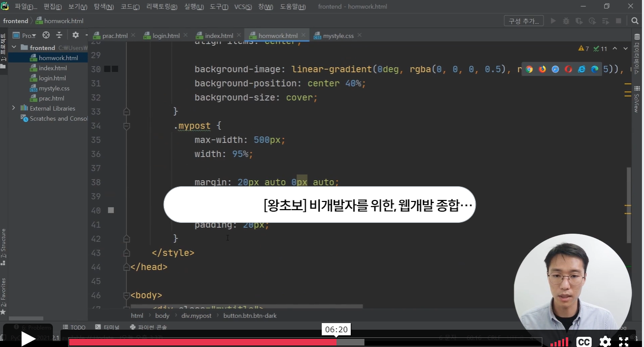Open the 도움말 (Help) menu
Image resolution: width=644 pixels, height=347 pixels.
[x=292, y=7]
